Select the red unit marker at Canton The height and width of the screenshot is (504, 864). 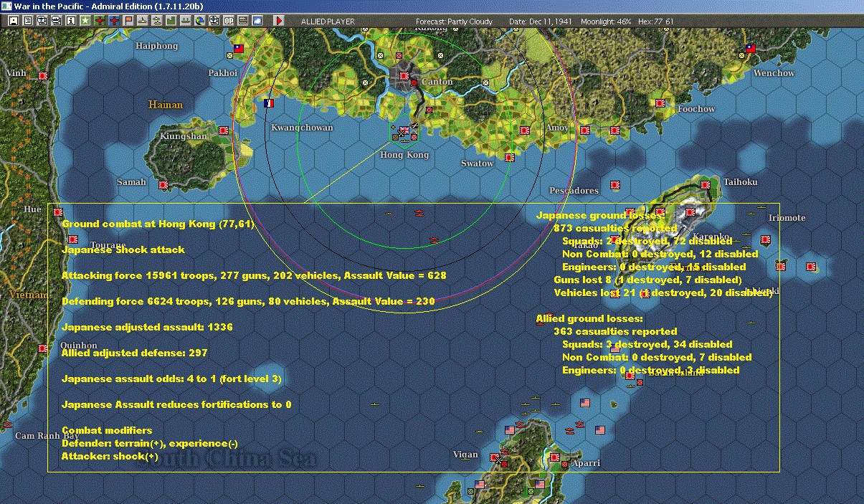(414, 83)
